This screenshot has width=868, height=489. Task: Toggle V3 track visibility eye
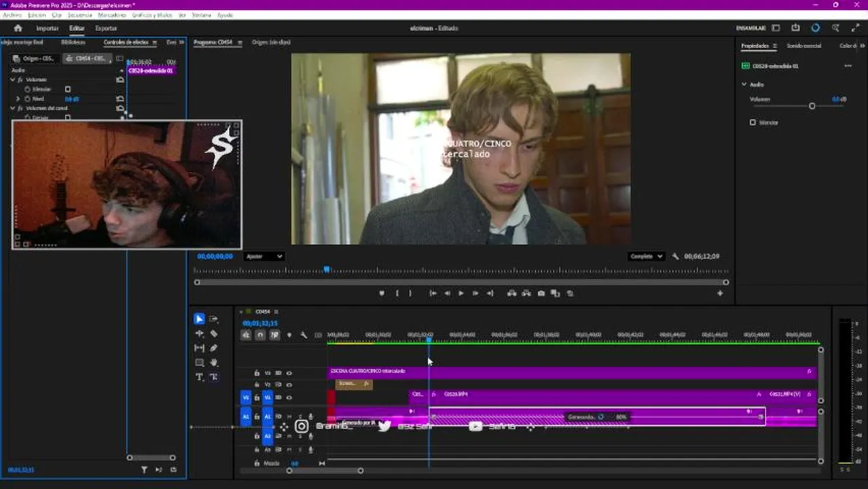click(x=289, y=373)
